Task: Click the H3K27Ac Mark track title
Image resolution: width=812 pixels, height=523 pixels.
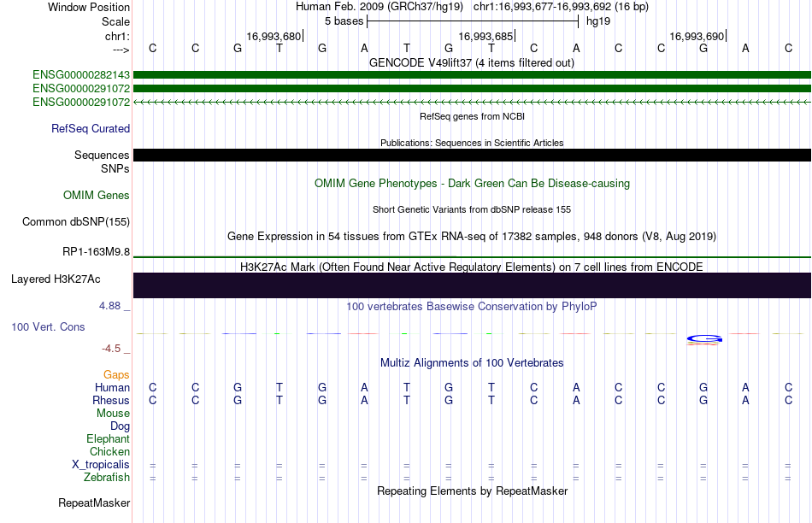Action: [x=472, y=267]
